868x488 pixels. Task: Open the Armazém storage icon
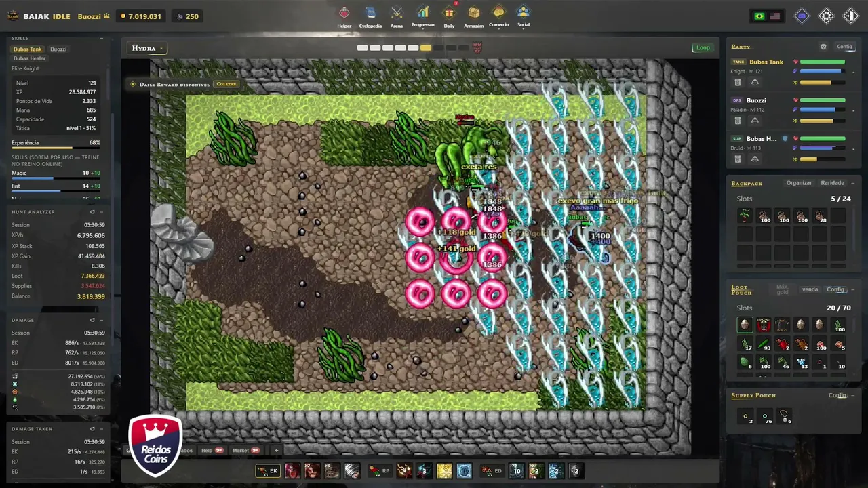(x=474, y=13)
